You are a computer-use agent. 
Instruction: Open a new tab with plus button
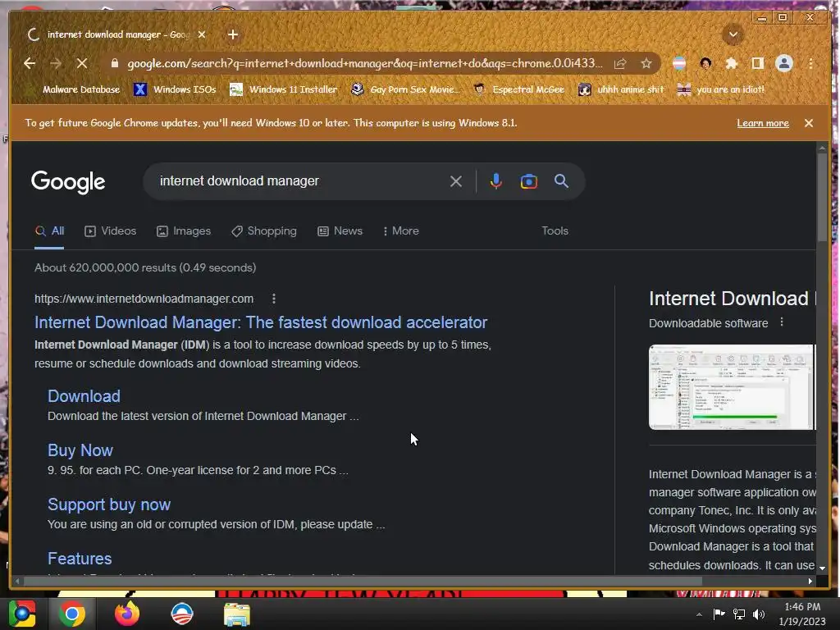point(232,34)
